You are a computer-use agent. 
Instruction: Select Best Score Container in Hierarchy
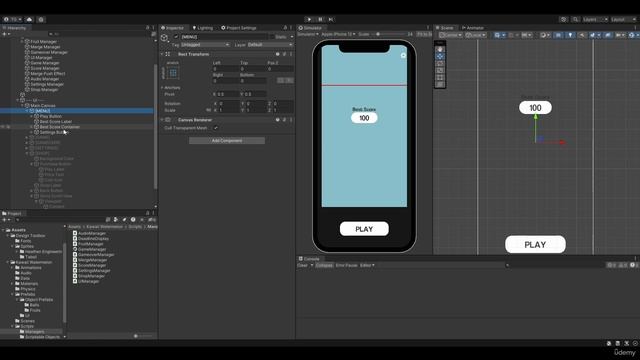(60, 127)
